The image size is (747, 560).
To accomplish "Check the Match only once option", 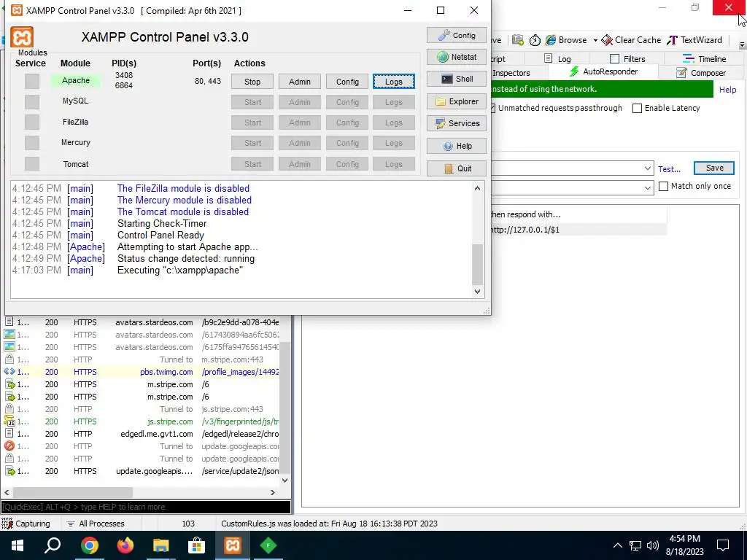I will pos(663,186).
